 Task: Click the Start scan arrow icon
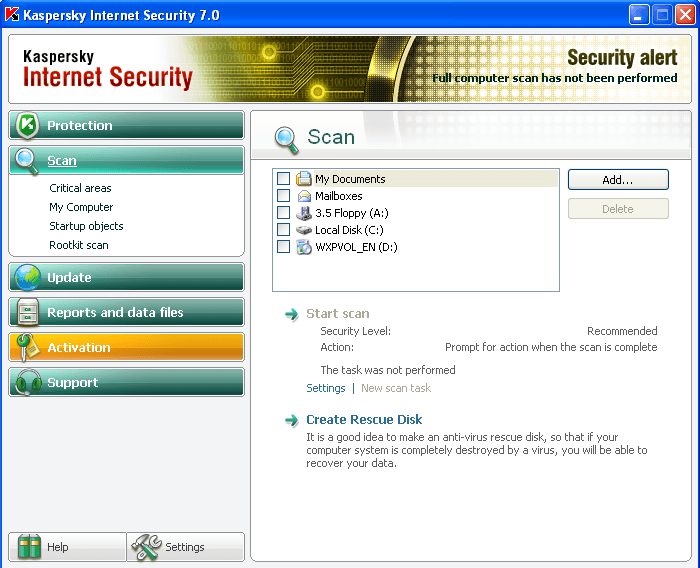click(292, 314)
